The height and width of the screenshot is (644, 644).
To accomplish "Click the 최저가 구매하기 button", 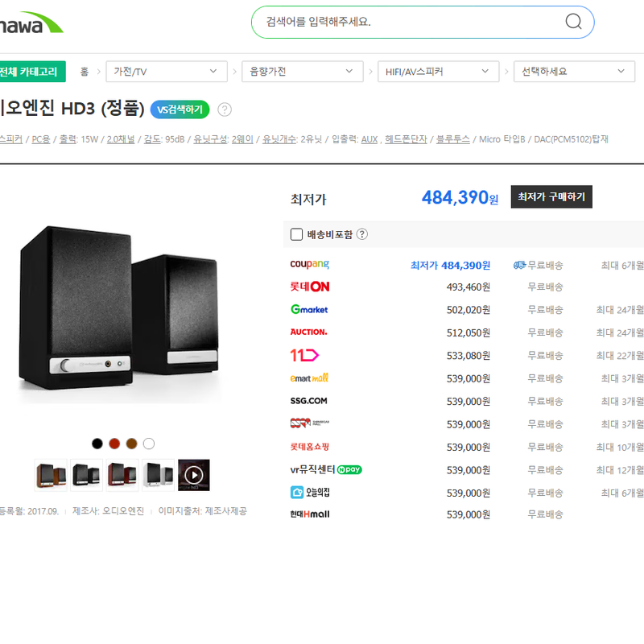I will coord(551,196).
